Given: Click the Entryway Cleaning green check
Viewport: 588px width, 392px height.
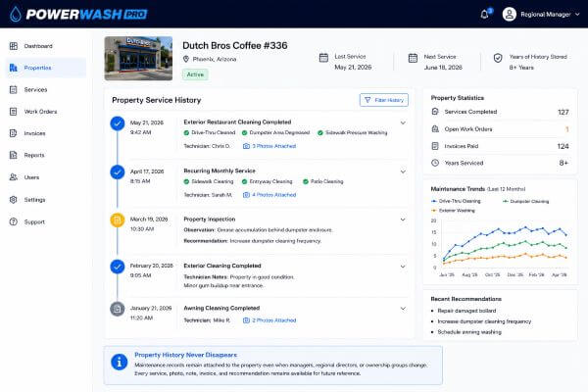Looking at the screenshot, I should pos(244,181).
